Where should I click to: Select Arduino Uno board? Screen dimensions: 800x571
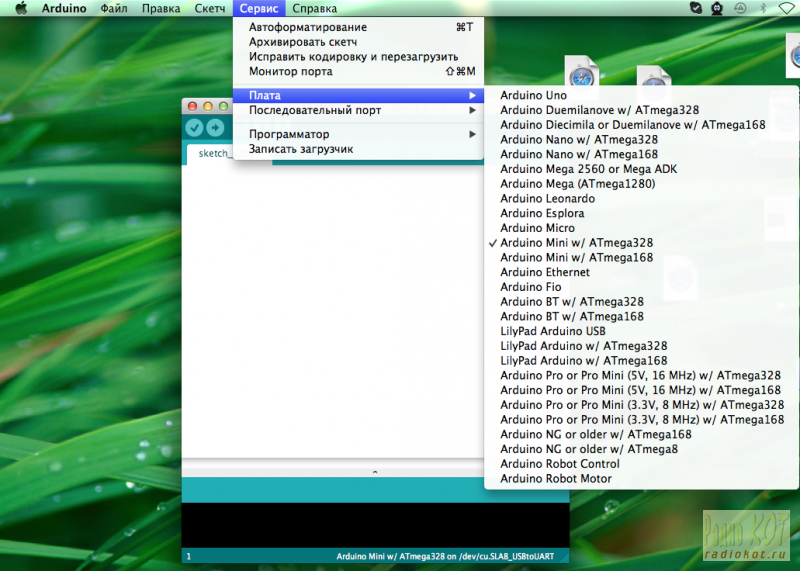tap(641, 95)
